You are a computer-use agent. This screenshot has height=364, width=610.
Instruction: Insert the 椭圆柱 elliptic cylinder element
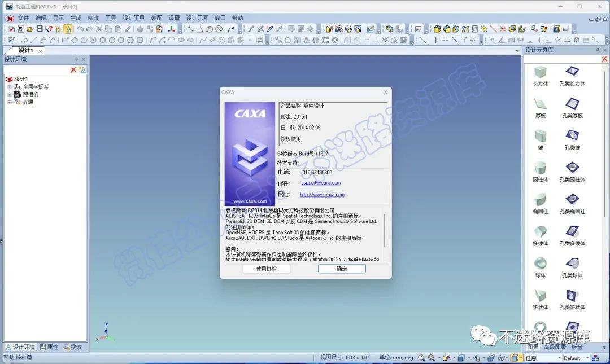541,203
